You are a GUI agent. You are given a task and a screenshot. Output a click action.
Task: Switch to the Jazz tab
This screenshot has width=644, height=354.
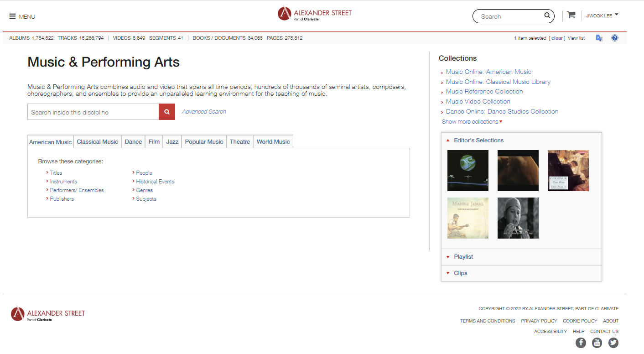tap(172, 142)
